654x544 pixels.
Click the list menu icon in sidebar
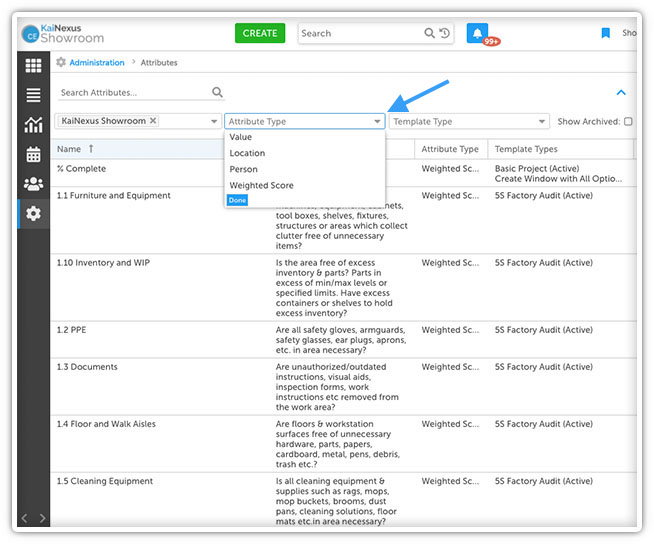pyautogui.click(x=33, y=95)
